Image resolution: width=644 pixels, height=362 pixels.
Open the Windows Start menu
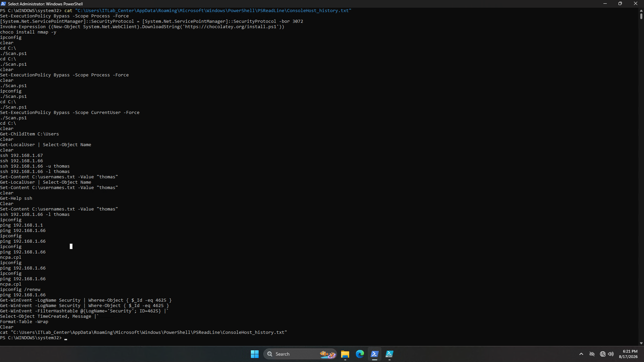(255, 354)
